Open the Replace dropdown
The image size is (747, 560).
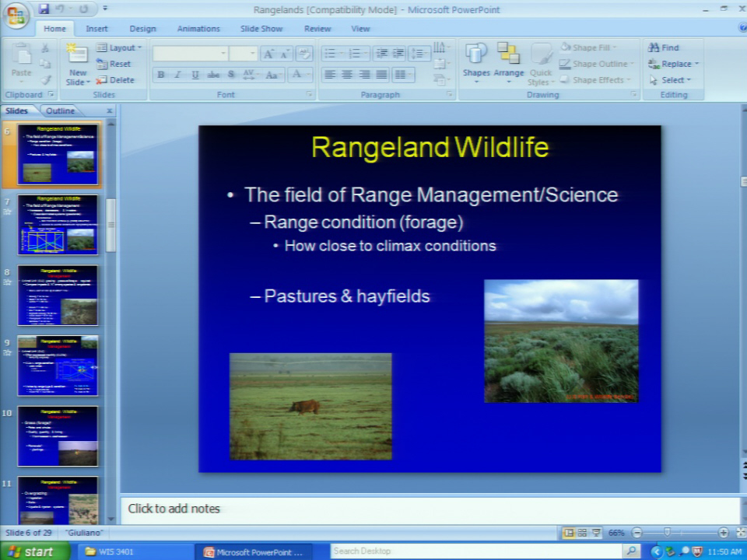tap(673, 64)
